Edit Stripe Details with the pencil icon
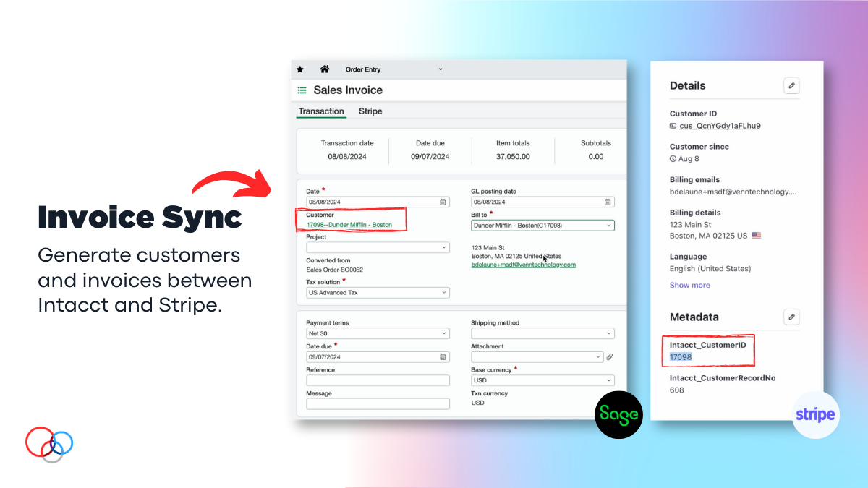 (x=791, y=86)
